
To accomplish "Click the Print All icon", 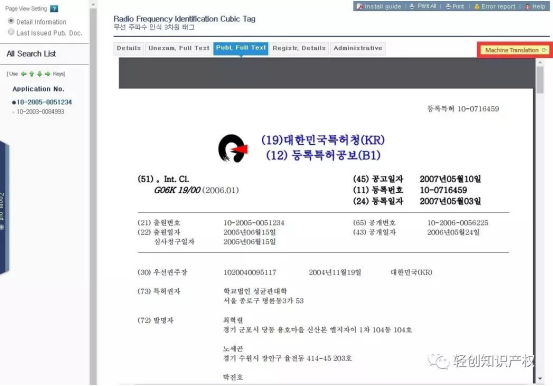I will (412, 6).
